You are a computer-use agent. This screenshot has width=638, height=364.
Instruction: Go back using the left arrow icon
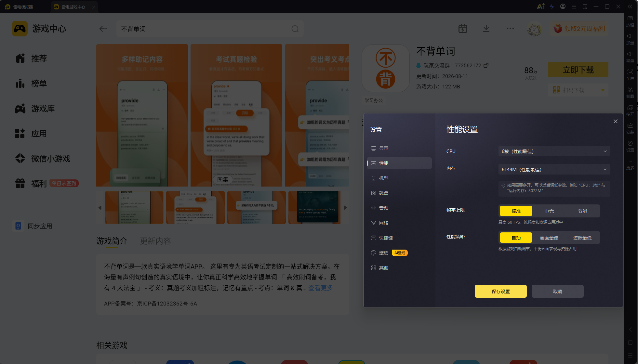(103, 29)
